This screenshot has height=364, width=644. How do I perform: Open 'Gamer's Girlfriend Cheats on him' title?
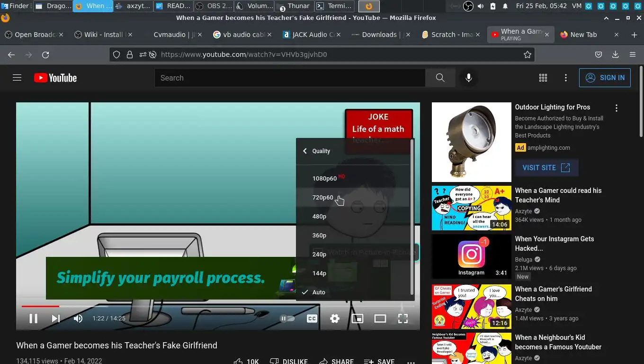[554, 294]
